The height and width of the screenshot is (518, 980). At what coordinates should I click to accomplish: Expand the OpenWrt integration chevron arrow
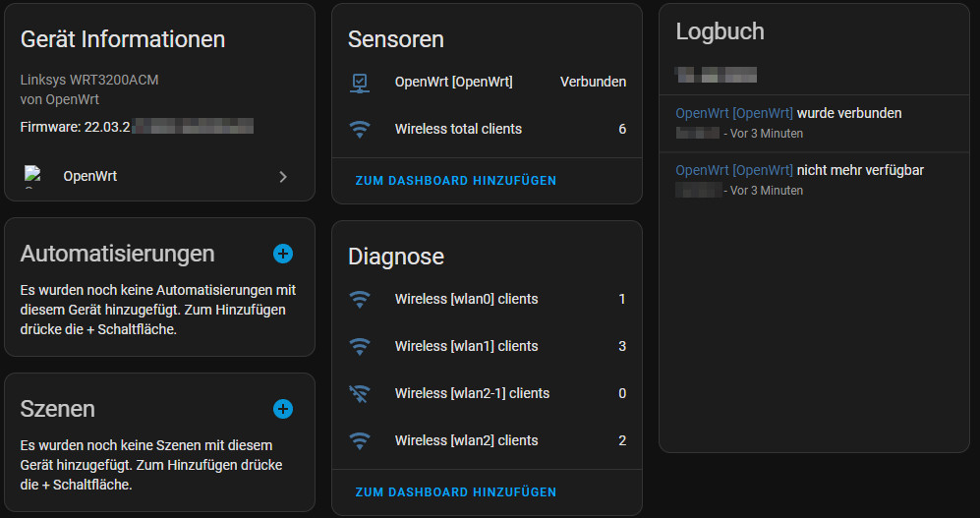click(283, 177)
